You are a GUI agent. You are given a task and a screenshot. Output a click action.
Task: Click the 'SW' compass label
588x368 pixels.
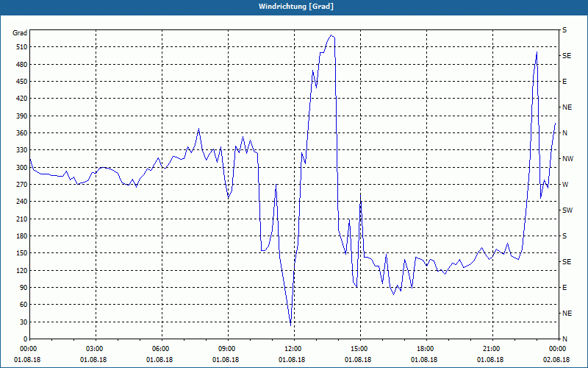coord(567,210)
